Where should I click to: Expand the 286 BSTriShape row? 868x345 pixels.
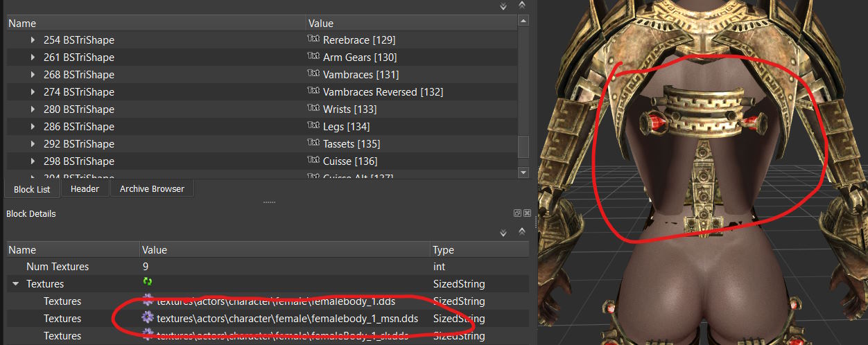point(33,127)
